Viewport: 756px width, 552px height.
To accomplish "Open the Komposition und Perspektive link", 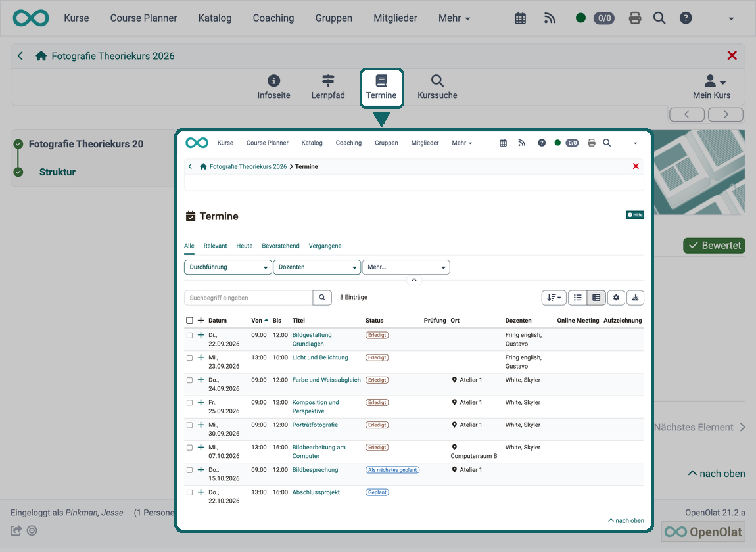I will 316,407.
